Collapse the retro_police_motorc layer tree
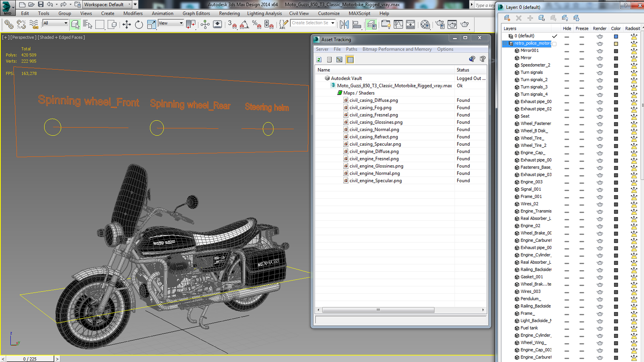Image resolution: width=644 pixels, height=362 pixels. [505, 43]
